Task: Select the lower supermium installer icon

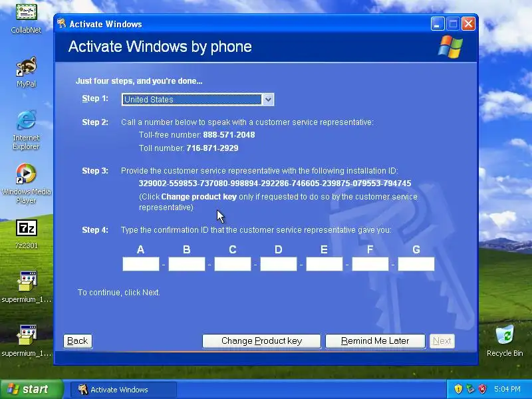Action: (26, 340)
